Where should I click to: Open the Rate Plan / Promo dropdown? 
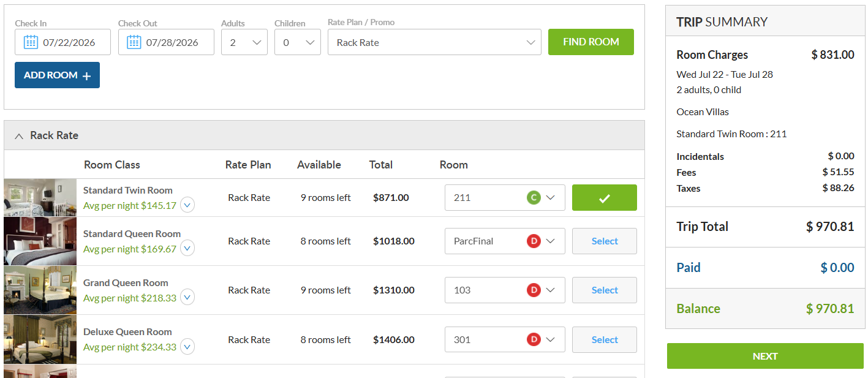(434, 42)
